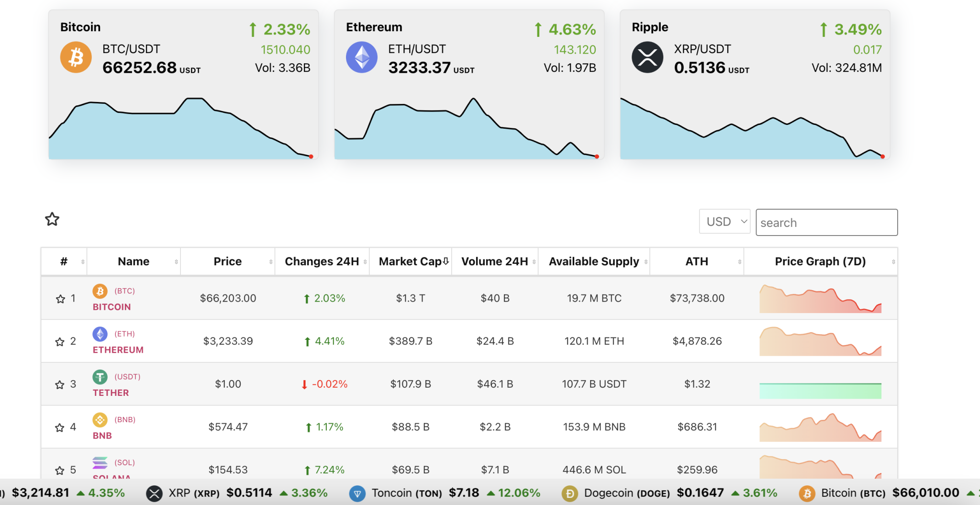The image size is (980, 505).
Task: Open the ETHEREUM coin name link
Action: [117, 350]
